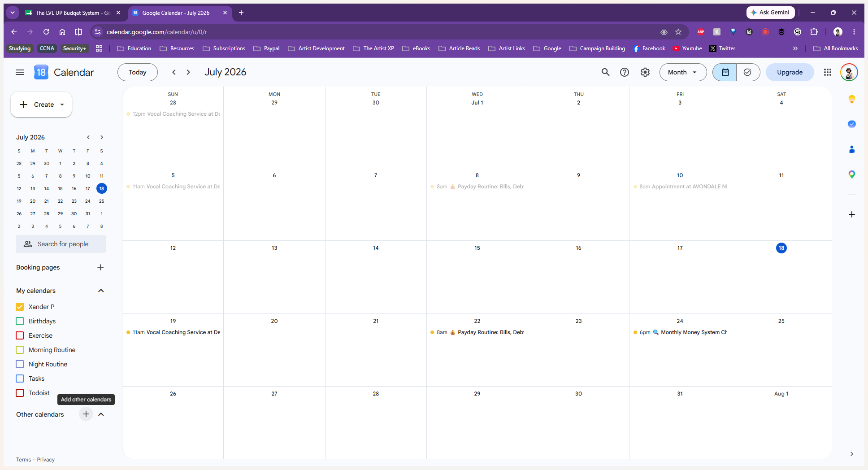Image resolution: width=868 pixels, height=470 pixels.
Task: Open the Settings gear menu
Action: 645,72
